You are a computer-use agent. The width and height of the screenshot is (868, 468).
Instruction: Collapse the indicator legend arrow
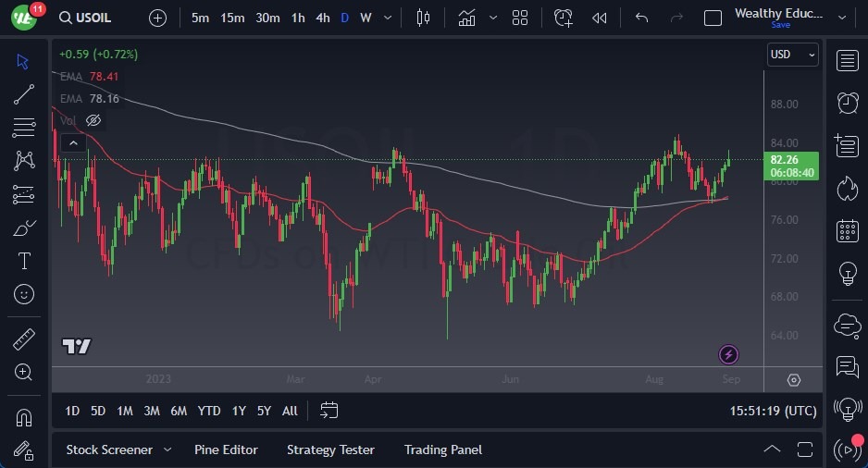click(72, 142)
